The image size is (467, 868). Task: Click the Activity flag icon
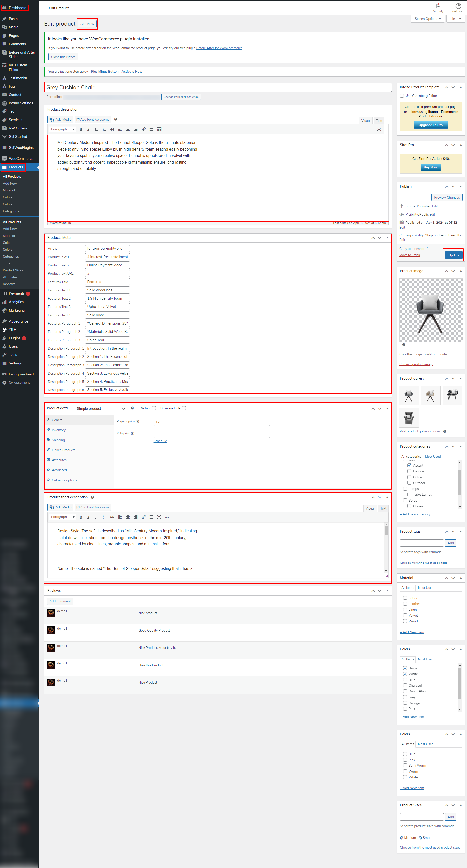pyautogui.click(x=438, y=6)
